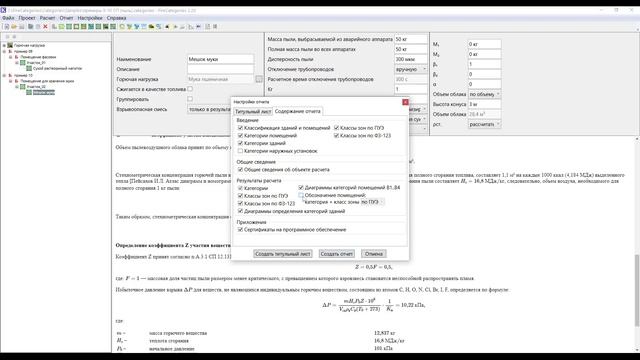Collapse the Участок_02 node
The image size is (640, 360).
tap(17, 87)
